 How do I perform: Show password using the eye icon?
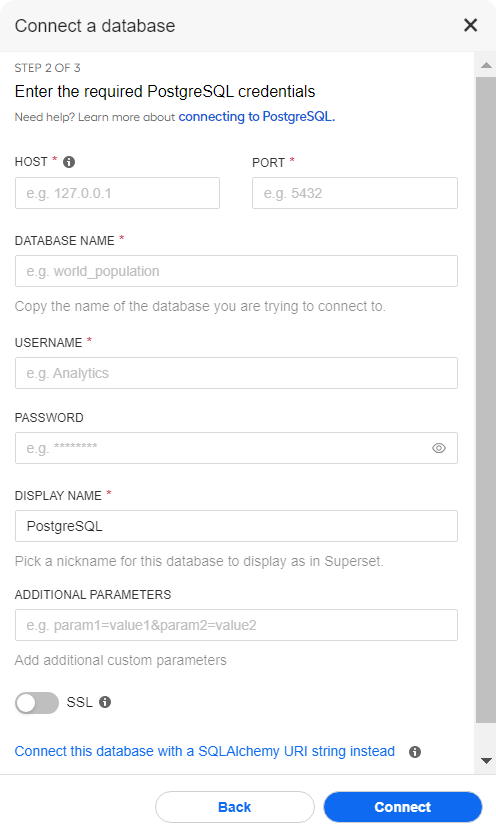[438, 448]
